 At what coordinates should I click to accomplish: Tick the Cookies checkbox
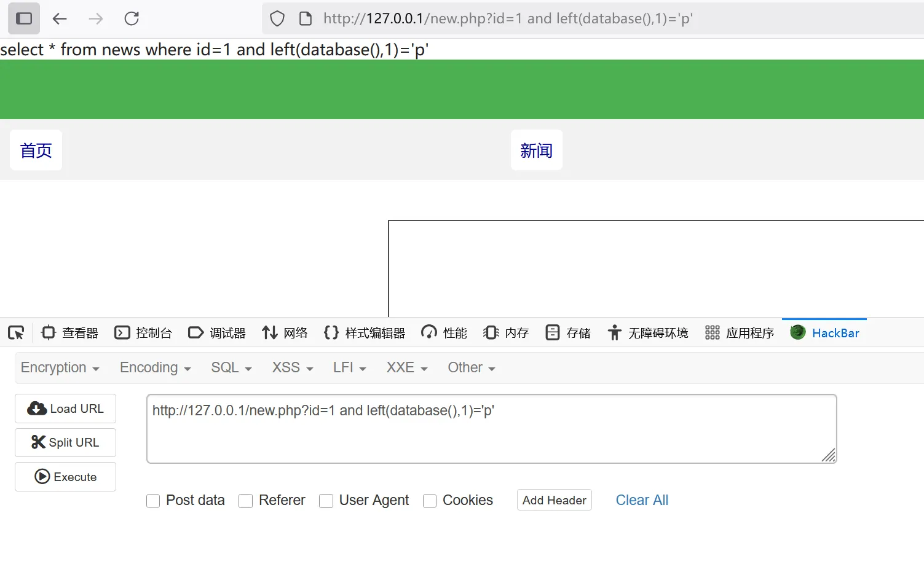(430, 501)
